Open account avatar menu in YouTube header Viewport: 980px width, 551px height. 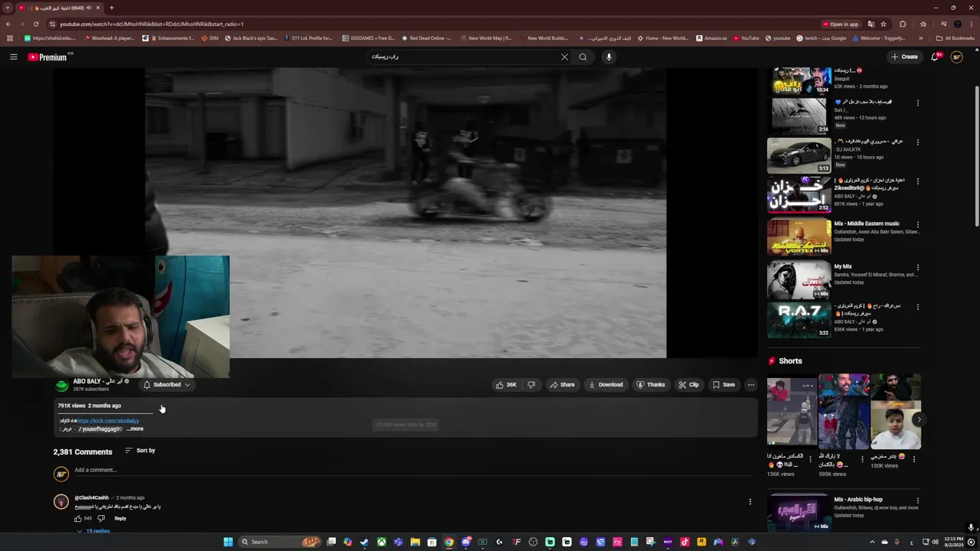pyautogui.click(x=956, y=57)
